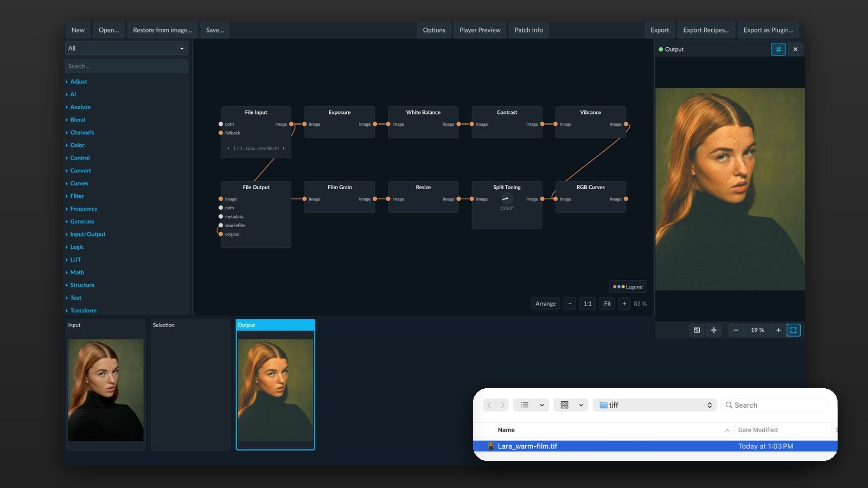The image size is (868, 488).
Task: Click Restore from image button
Action: click(162, 30)
